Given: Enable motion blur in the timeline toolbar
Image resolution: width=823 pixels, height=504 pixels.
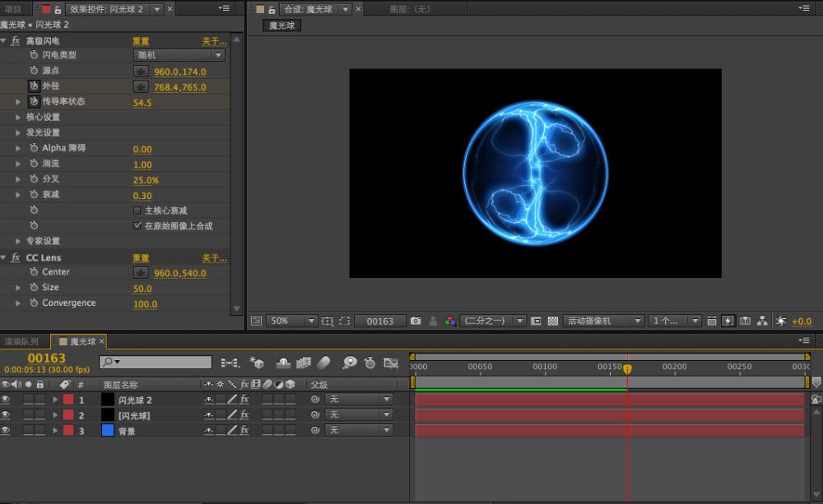Looking at the screenshot, I should (323, 363).
